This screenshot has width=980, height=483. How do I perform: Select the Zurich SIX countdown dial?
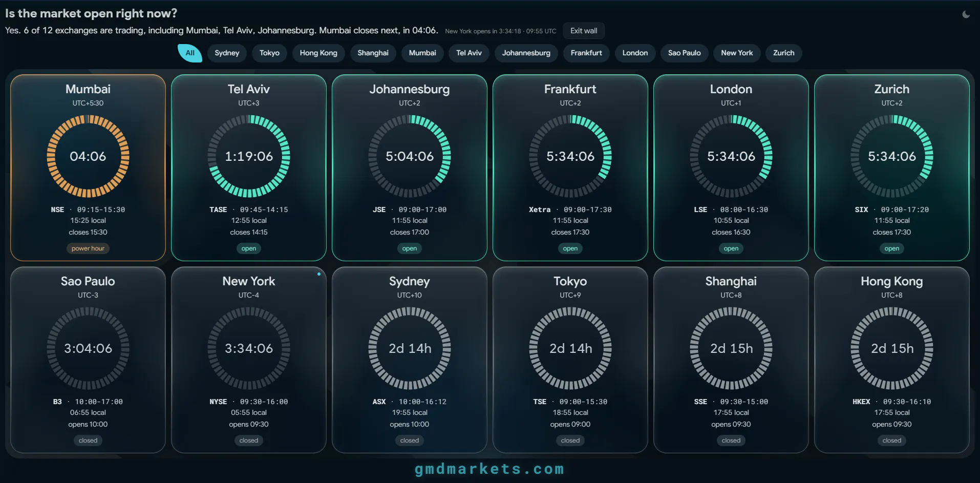[x=892, y=156]
